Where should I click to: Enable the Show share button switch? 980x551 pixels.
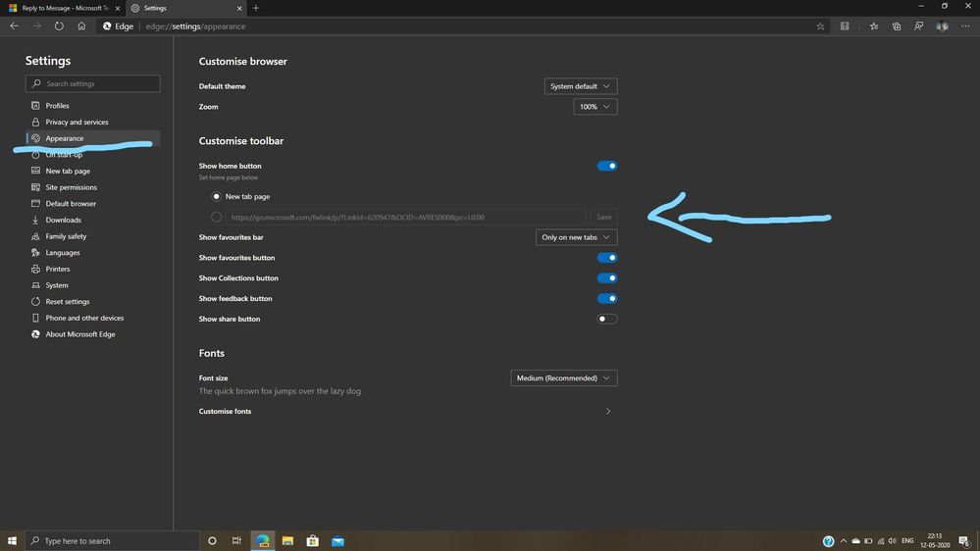point(607,319)
